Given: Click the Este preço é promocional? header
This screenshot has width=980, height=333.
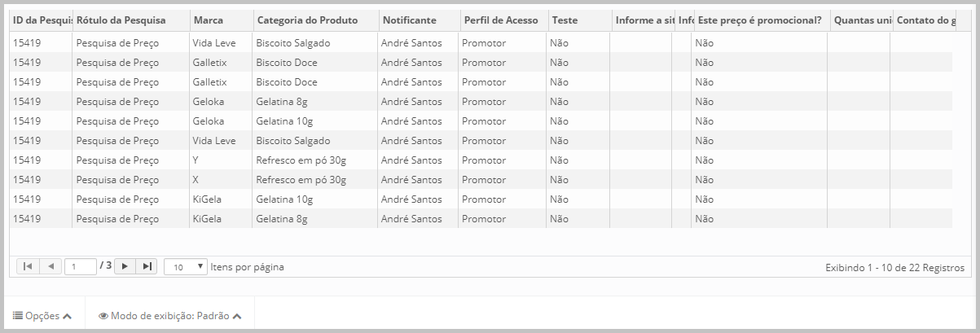Looking at the screenshot, I should tap(759, 20).
